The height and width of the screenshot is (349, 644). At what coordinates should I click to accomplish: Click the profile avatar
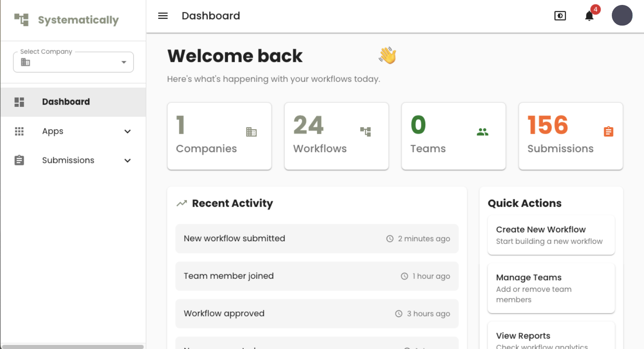coord(622,15)
